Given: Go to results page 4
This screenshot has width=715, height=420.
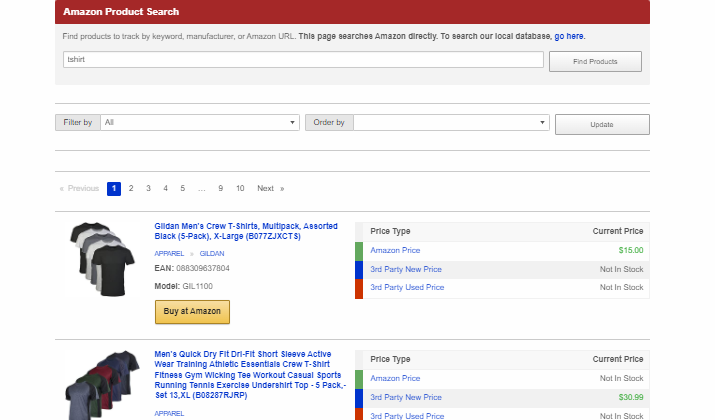Looking at the screenshot, I should click(166, 188).
